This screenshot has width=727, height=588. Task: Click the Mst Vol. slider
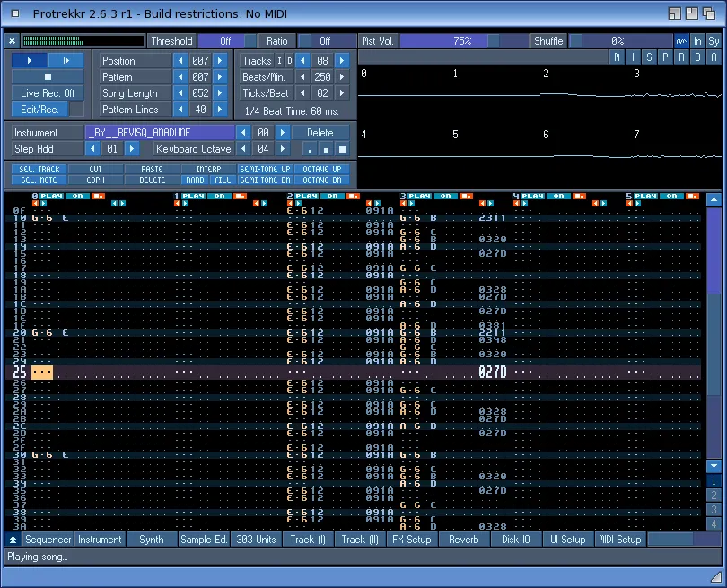pos(462,41)
